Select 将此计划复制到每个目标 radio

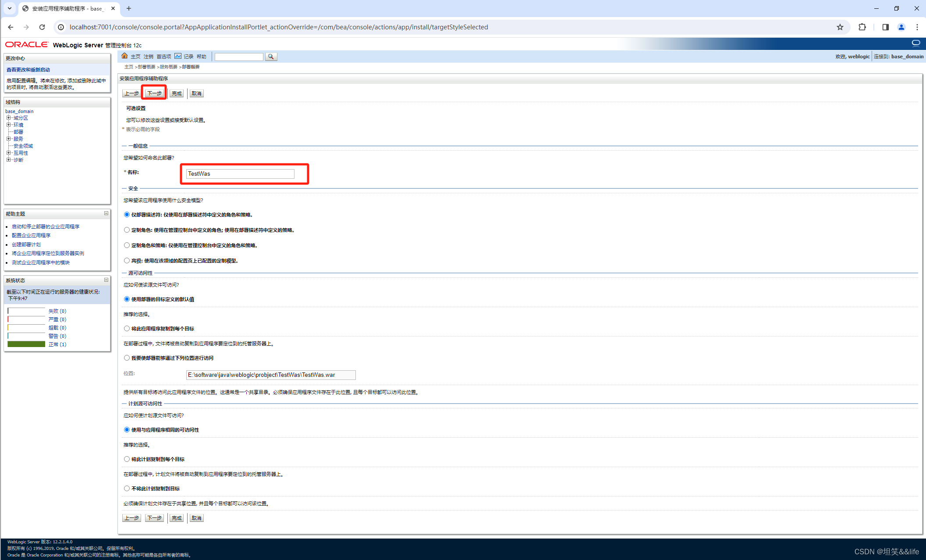[x=127, y=459]
